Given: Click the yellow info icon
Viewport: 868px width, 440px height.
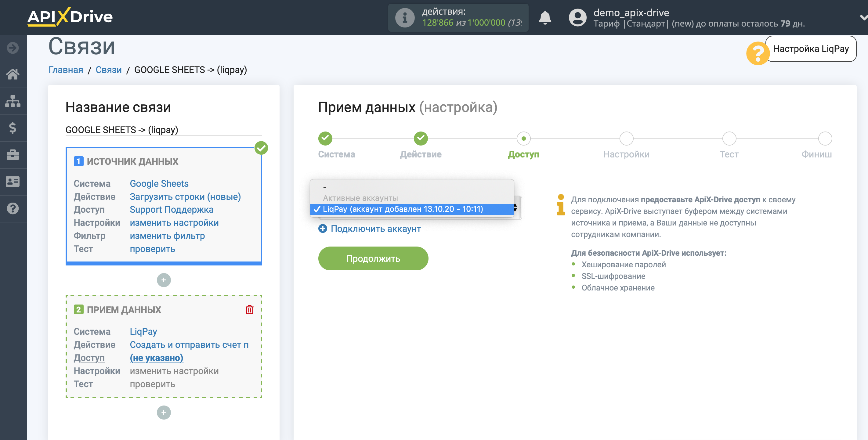Looking at the screenshot, I should click(x=561, y=204).
